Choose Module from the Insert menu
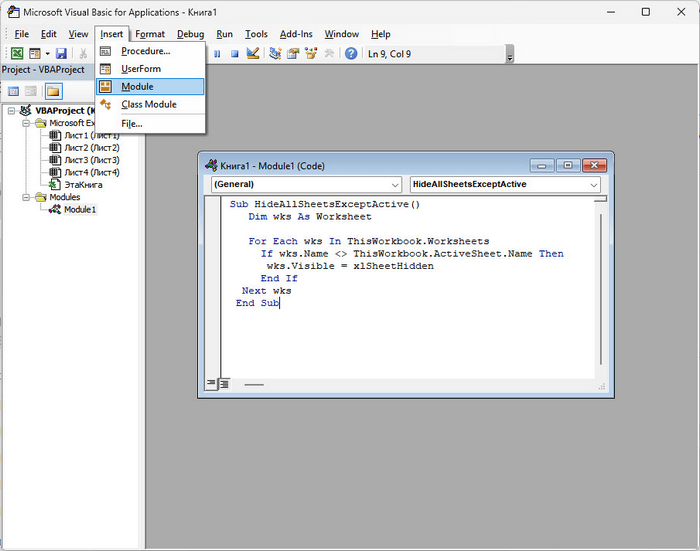This screenshot has width=700, height=551. (137, 87)
